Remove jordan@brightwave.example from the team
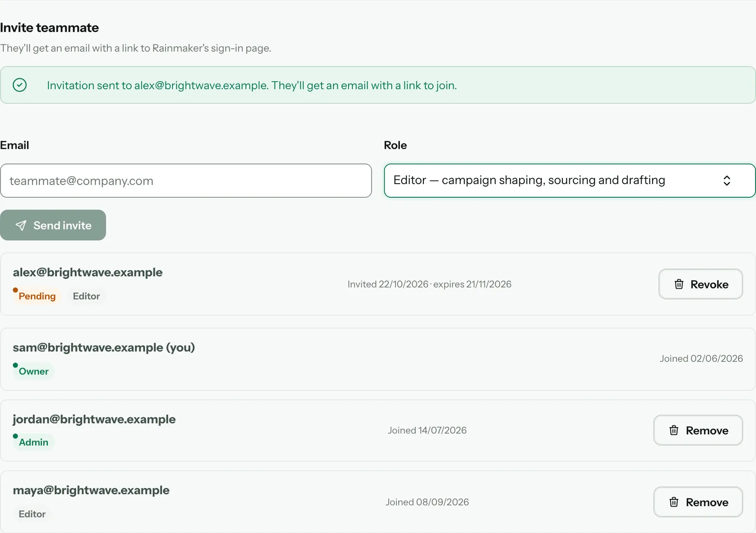The image size is (756, 533). (x=698, y=430)
